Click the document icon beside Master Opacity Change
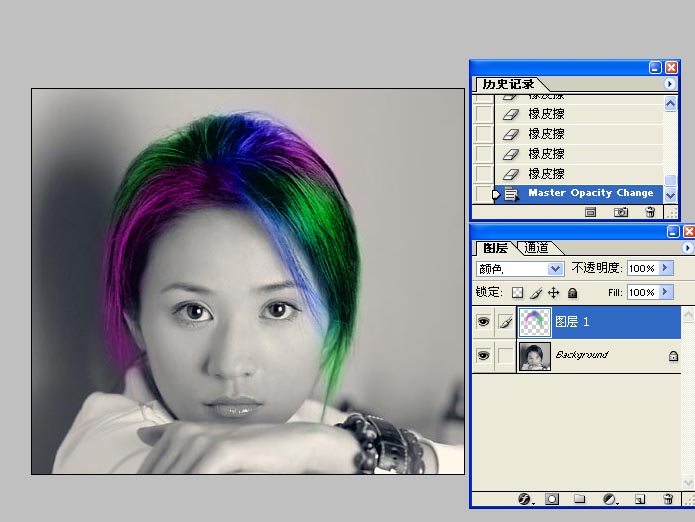Viewport: 695px width, 522px height. [x=511, y=194]
